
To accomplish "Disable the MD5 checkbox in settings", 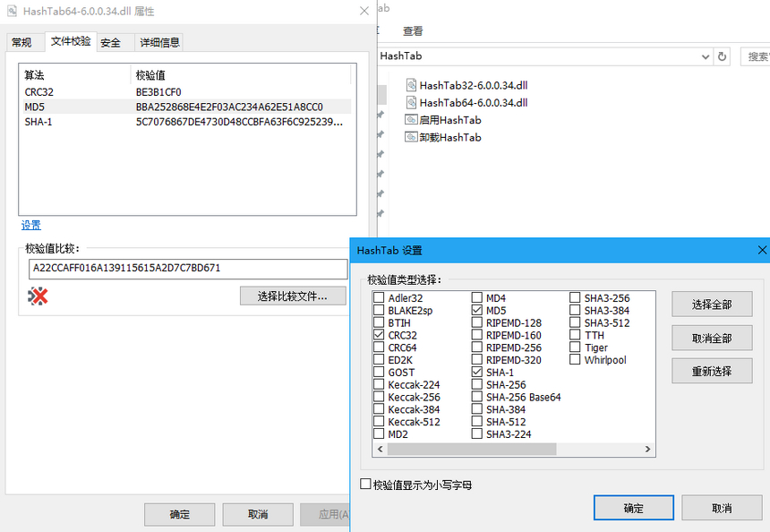I will (478, 310).
